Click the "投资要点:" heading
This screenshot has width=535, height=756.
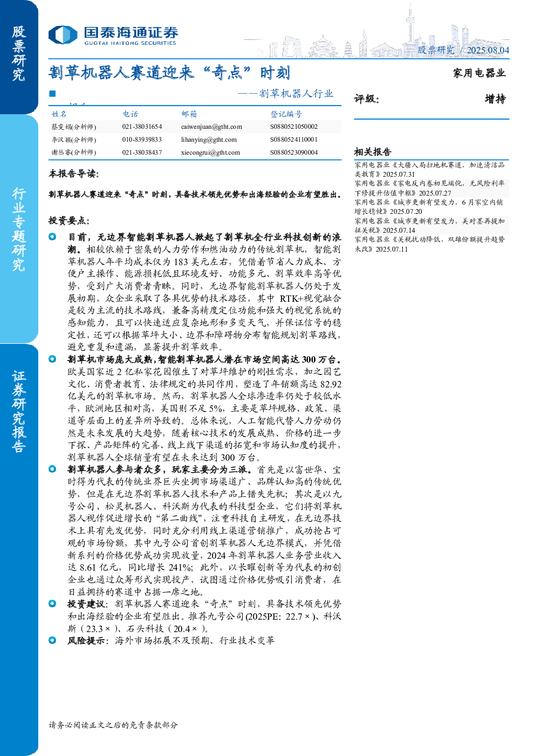click(x=69, y=220)
